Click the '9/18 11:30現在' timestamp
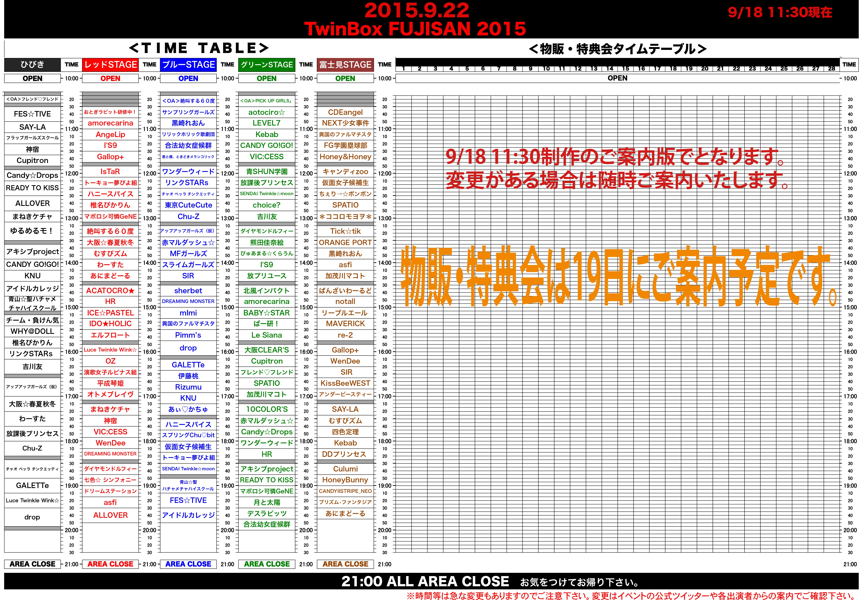 pos(780,12)
